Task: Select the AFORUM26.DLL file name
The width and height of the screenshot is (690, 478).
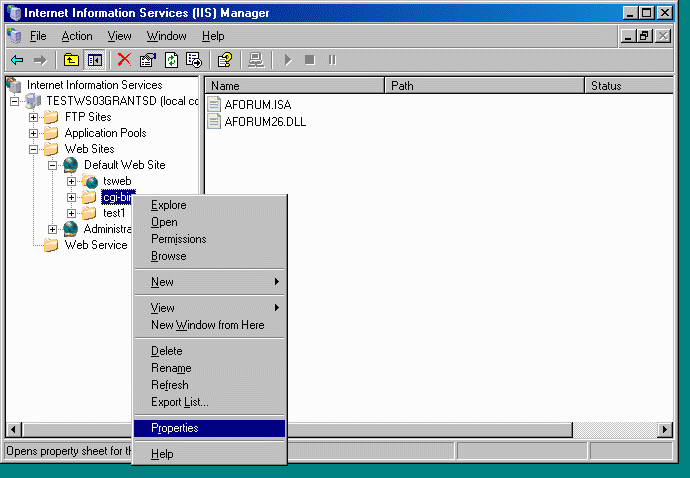Action: pyautogui.click(x=265, y=122)
